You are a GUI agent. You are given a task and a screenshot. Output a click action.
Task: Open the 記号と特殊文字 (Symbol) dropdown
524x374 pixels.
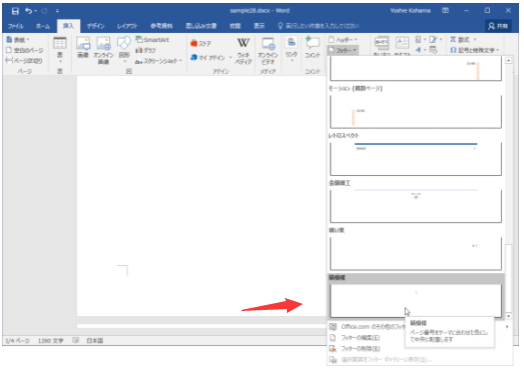point(474,50)
